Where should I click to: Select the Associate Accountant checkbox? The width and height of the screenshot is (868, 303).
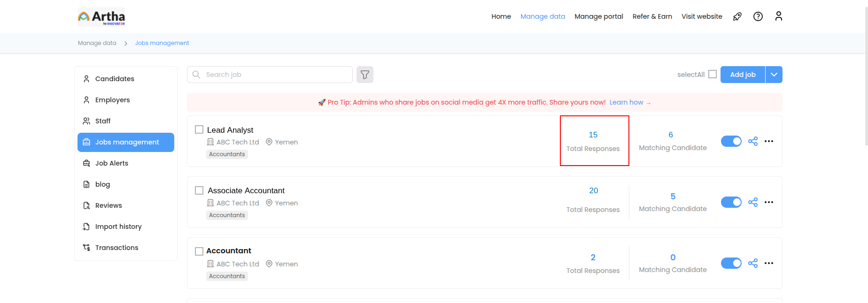[x=199, y=190]
